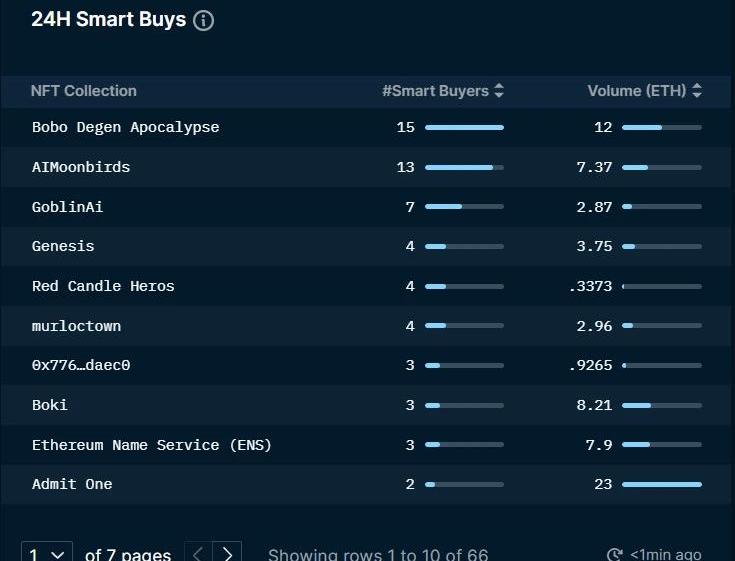Select the 0x776…daec0 collection
735x561 pixels.
click(81, 365)
